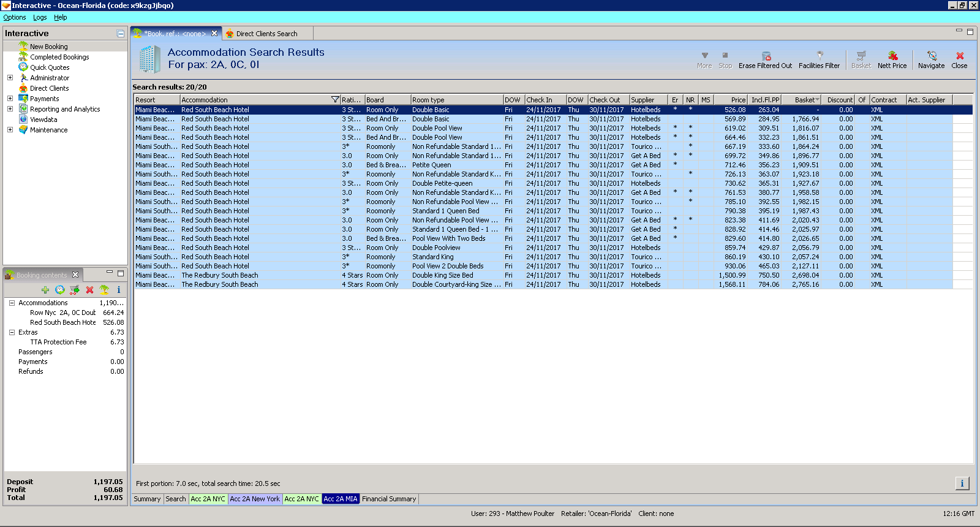Select the Administrator running man icon
Image resolution: width=980 pixels, height=527 pixels.
[23, 77]
